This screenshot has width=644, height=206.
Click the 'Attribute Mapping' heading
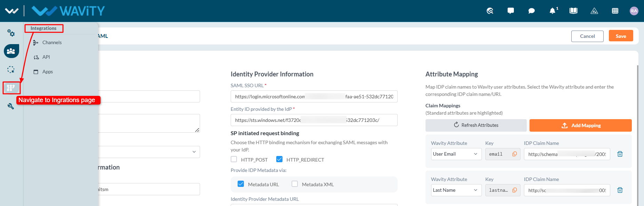(x=452, y=74)
